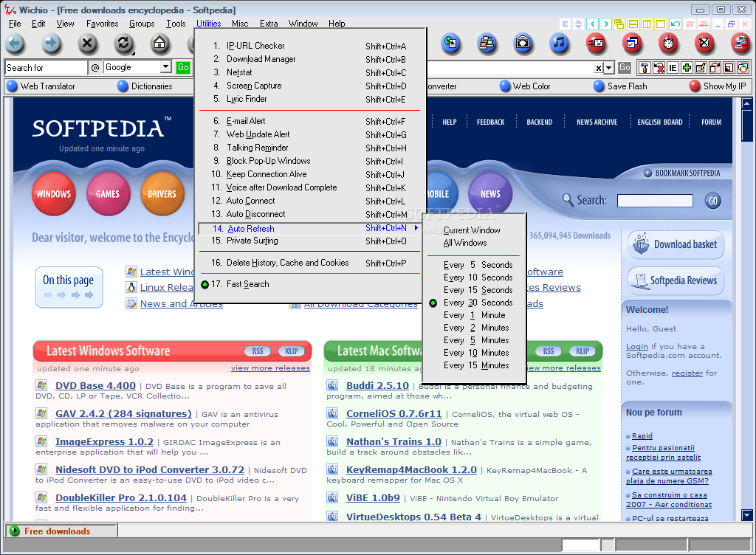Click the blue music note button
This screenshot has height=555, width=756.
560,44
